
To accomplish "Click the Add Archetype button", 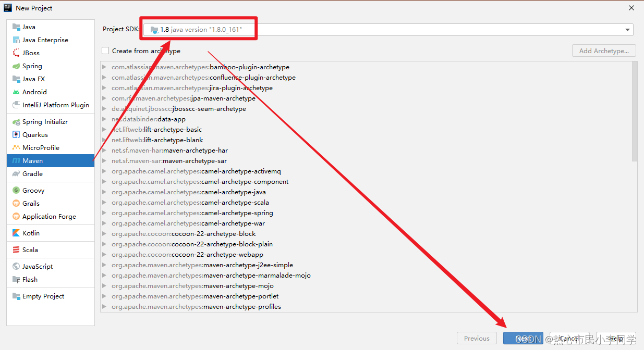I will pyautogui.click(x=604, y=51).
